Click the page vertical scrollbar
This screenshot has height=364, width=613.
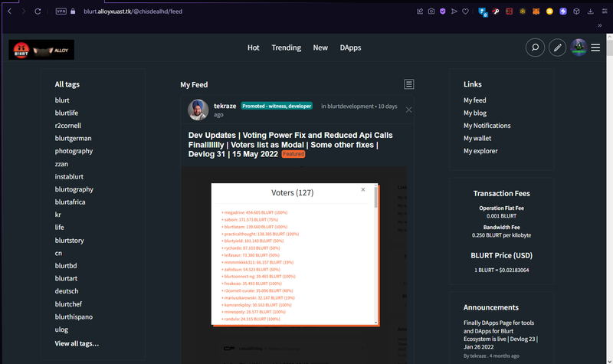(609, 198)
